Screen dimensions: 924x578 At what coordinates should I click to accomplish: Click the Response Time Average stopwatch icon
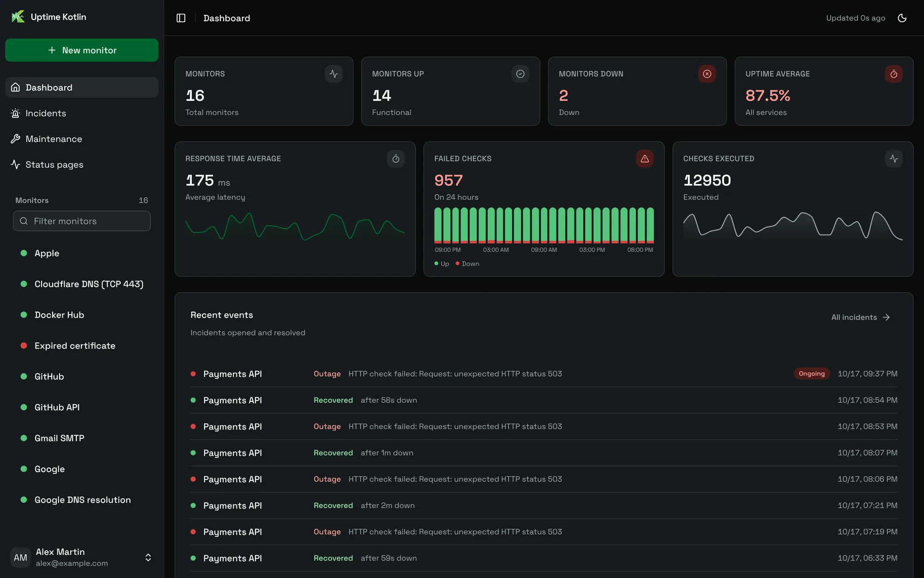396,159
